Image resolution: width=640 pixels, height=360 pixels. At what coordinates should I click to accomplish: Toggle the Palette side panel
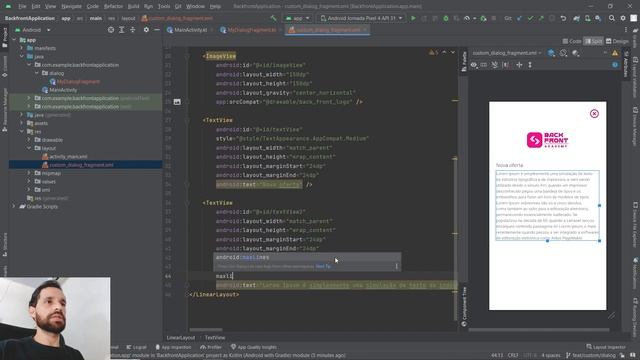pyautogui.click(x=464, y=61)
